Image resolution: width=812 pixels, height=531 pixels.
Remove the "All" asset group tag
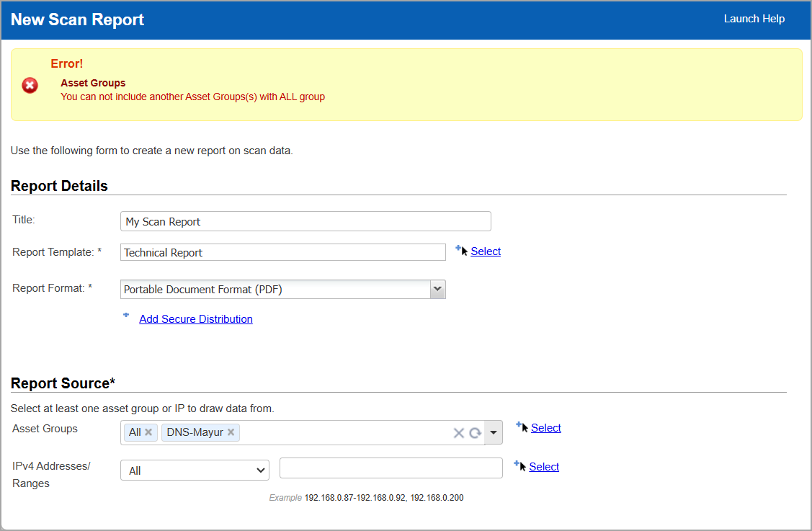148,432
